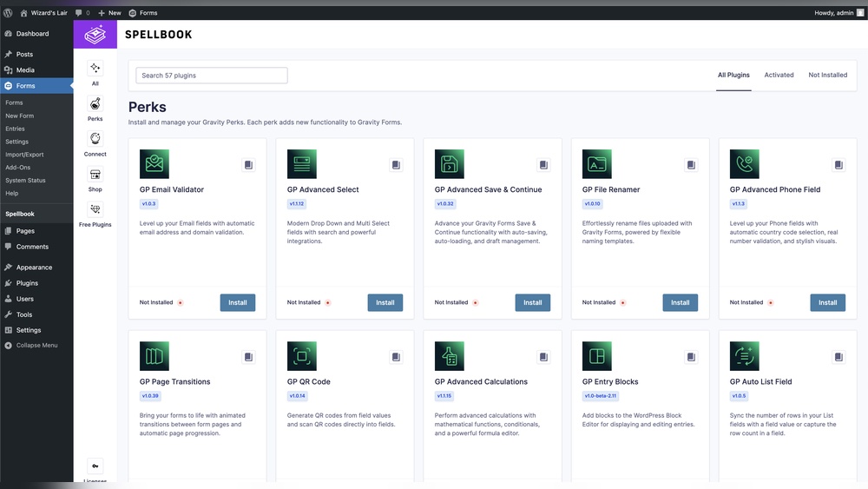
Task: Click the GP Entry Blocks plugin icon
Action: click(597, 356)
